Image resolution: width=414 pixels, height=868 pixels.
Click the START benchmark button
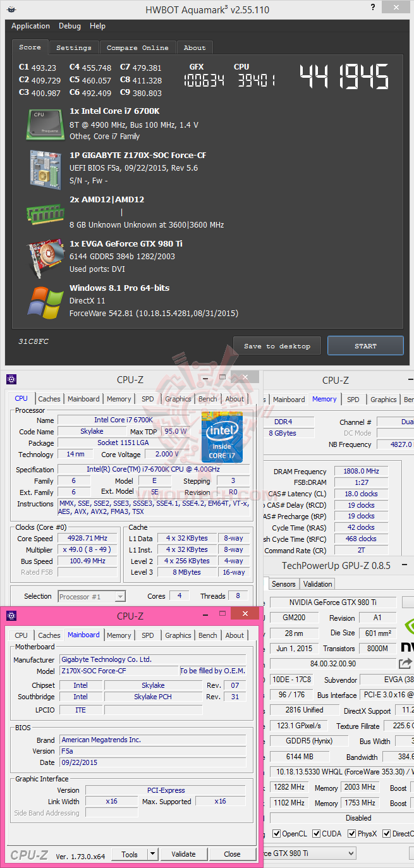click(x=365, y=346)
